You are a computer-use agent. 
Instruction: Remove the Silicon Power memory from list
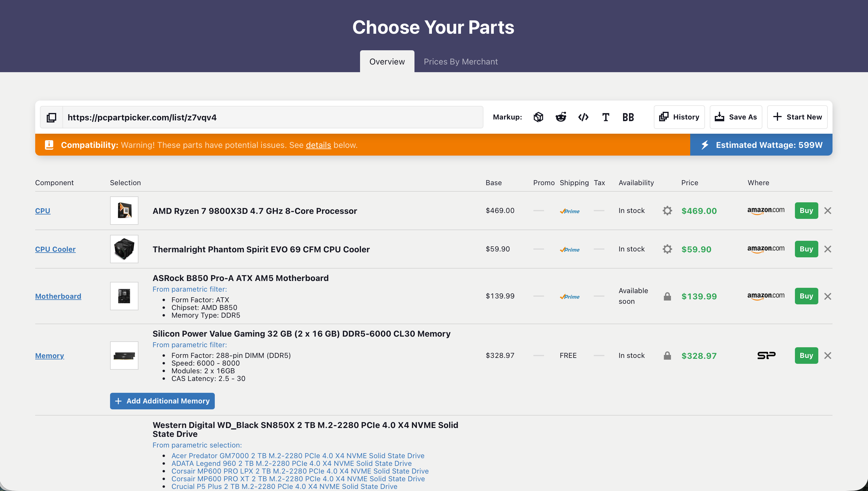pos(827,356)
